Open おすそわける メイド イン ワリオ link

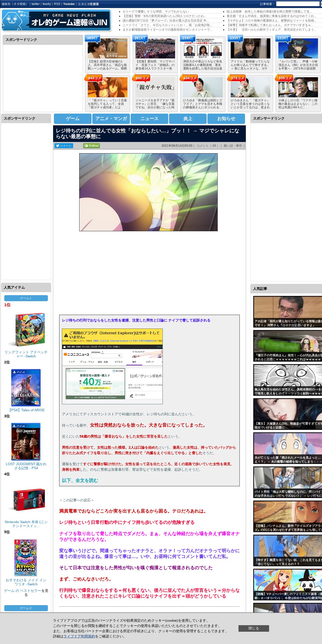click(26, 582)
